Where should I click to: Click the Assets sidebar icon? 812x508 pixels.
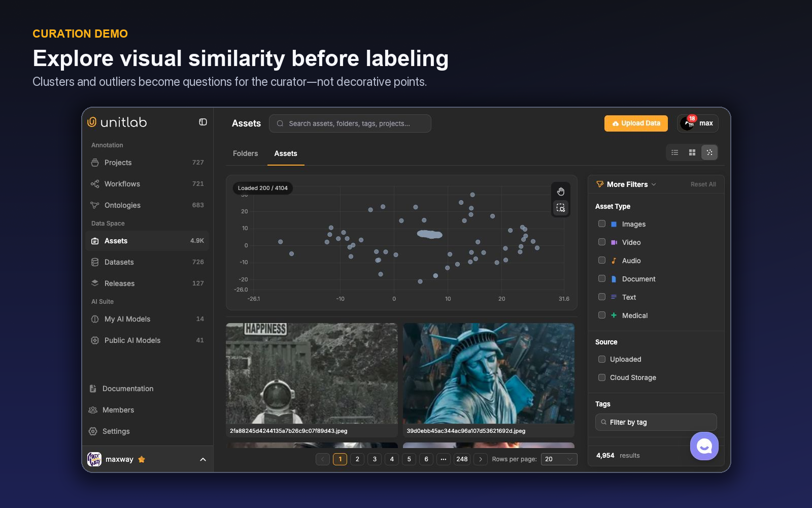95,241
